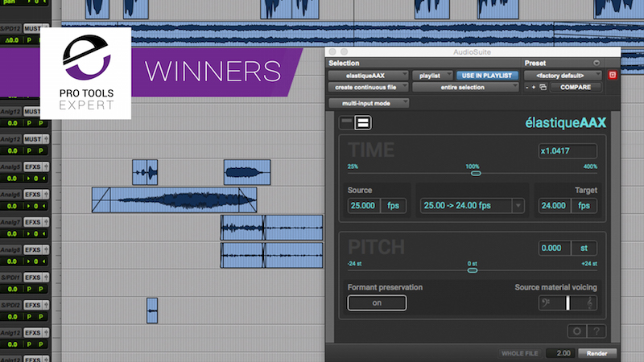This screenshot has height=362, width=644.
Task: Toggle USE IN PLAYLIST button
Action: (487, 76)
